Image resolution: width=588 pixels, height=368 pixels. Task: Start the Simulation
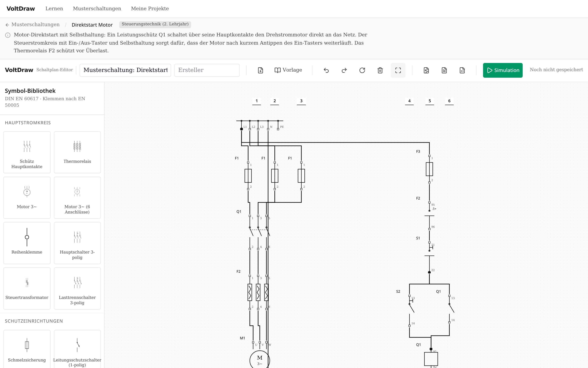click(x=503, y=70)
